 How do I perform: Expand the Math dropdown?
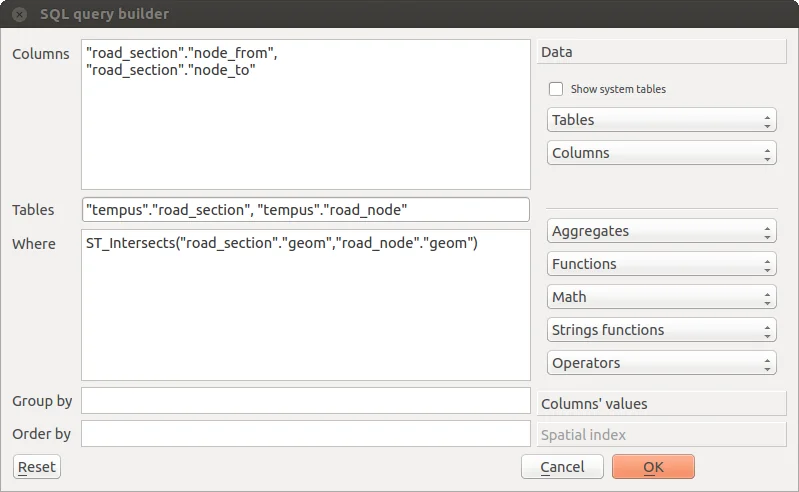point(661,297)
